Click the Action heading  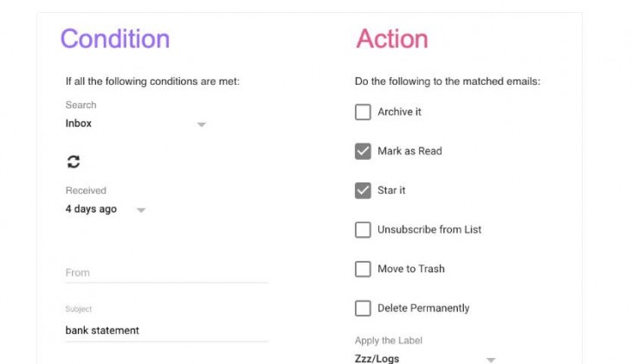click(392, 39)
